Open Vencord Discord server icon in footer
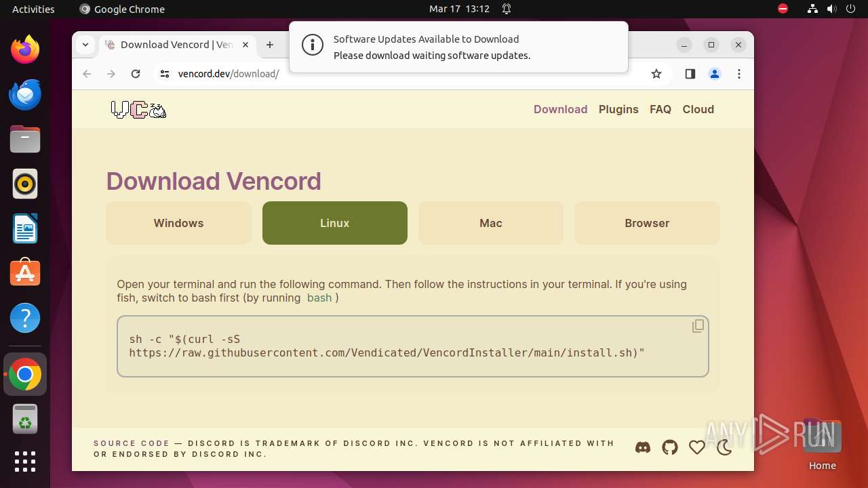 click(x=643, y=448)
